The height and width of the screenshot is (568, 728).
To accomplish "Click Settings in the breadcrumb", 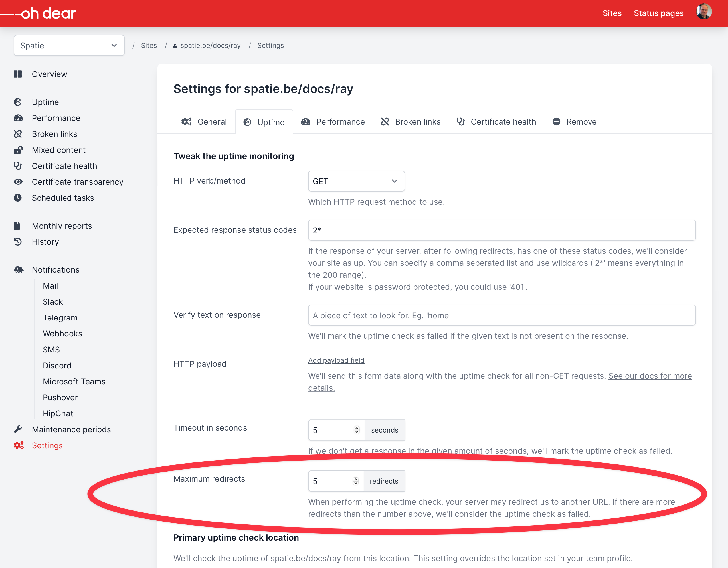I will tap(270, 46).
